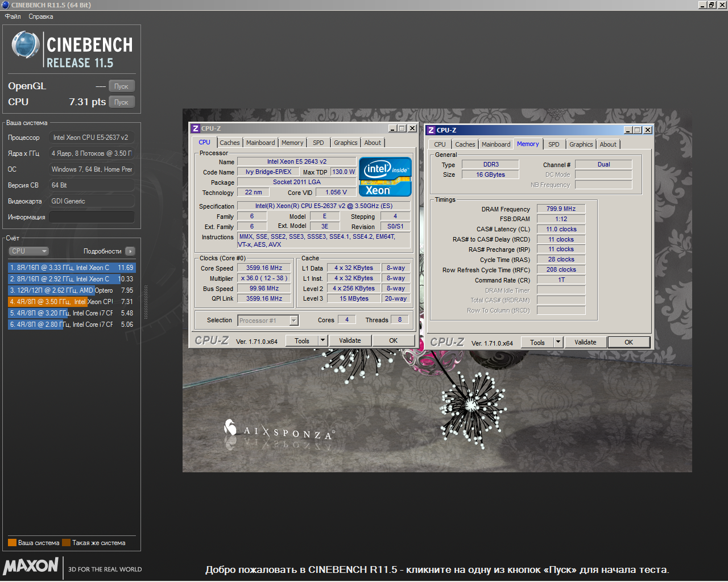Run the OpenGL test with Пуск
728x582 pixels.
click(121, 86)
